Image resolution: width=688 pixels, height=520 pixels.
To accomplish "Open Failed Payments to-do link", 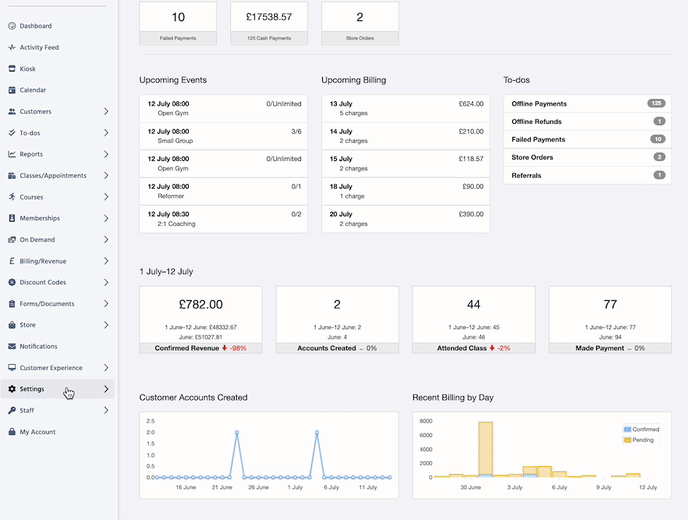I will (538, 140).
